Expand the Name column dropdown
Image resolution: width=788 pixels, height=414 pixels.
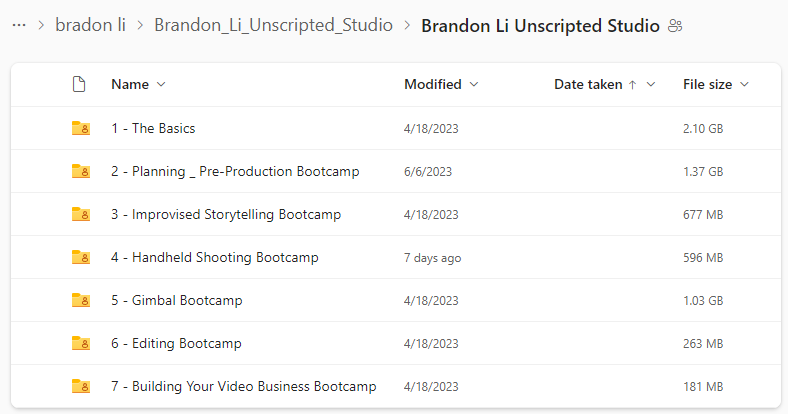tap(161, 84)
